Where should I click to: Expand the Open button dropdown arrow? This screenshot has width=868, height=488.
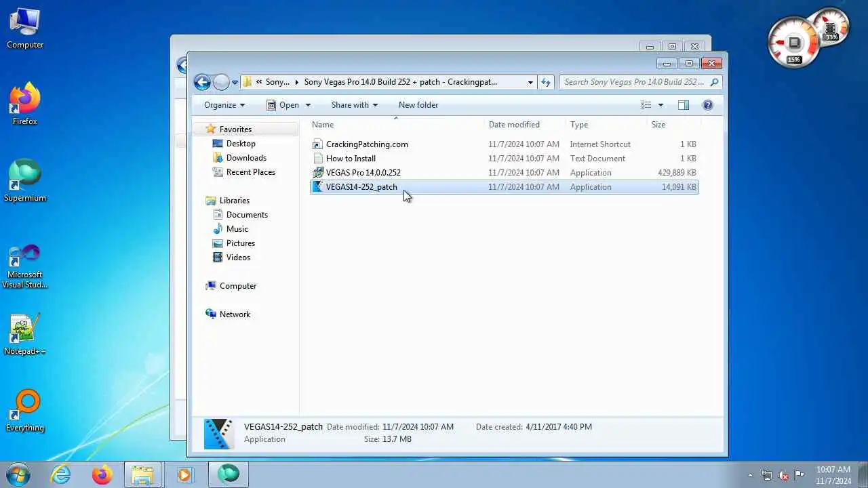click(308, 105)
